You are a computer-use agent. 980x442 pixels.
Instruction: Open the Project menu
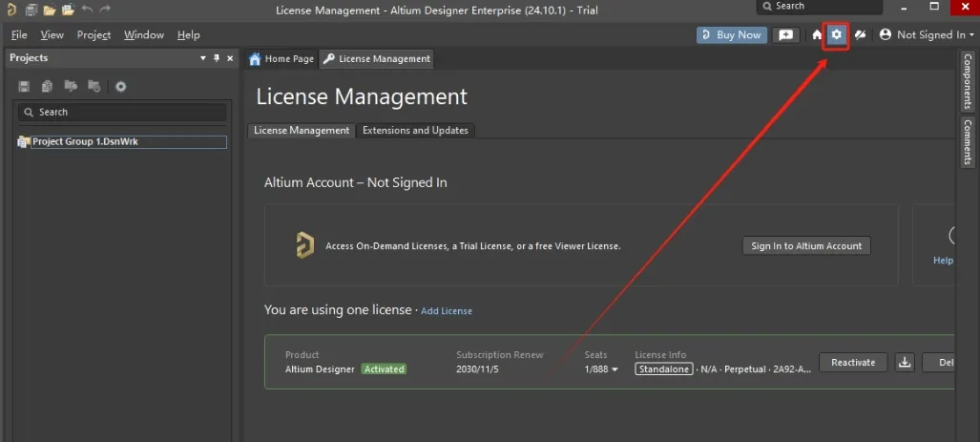click(94, 35)
